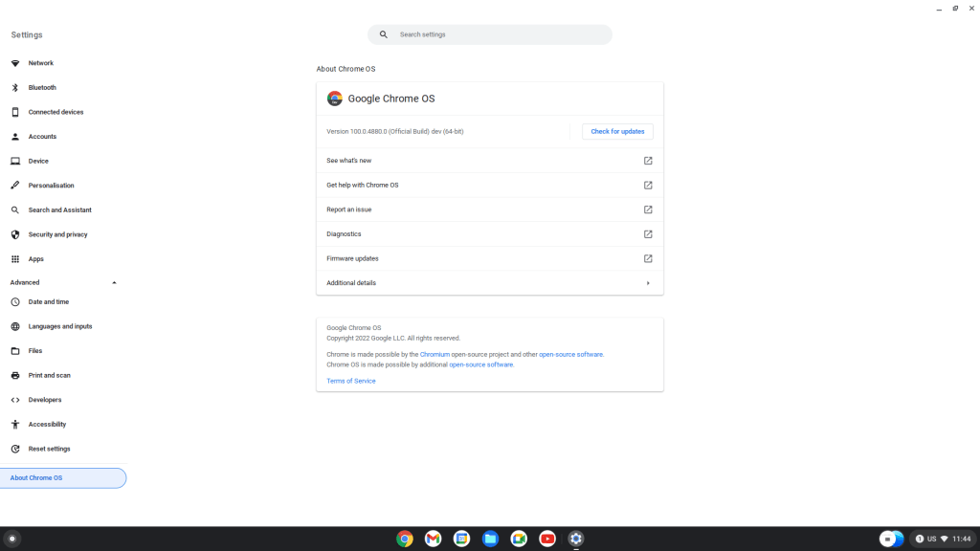The image size is (980, 551).
Task: Click the Connected devices phone icon
Action: point(15,112)
